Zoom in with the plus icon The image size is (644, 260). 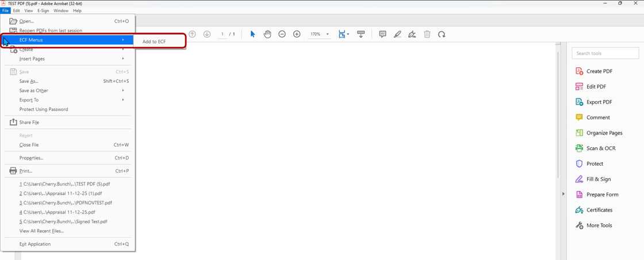[297, 35]
